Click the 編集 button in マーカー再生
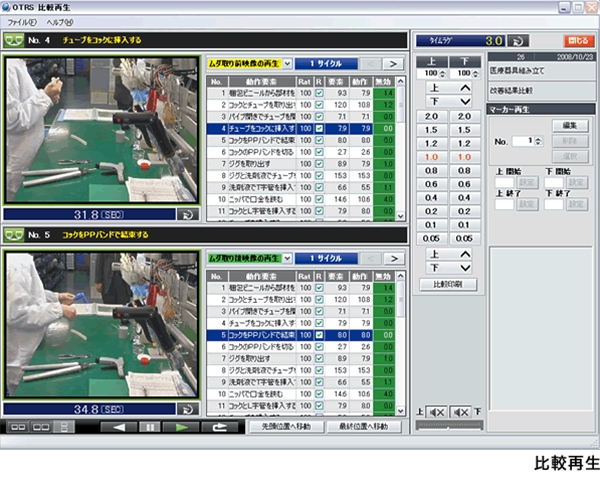 [570, 126]
